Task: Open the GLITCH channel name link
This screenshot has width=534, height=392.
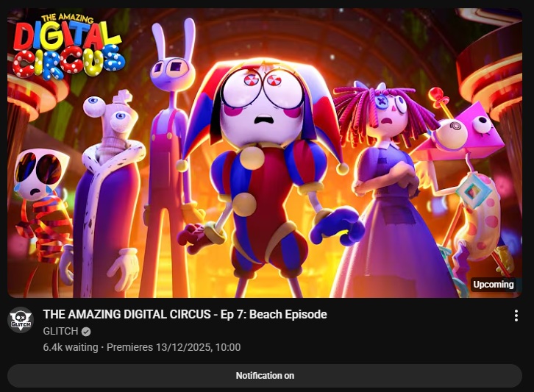Action: click(x=60, y=331)
